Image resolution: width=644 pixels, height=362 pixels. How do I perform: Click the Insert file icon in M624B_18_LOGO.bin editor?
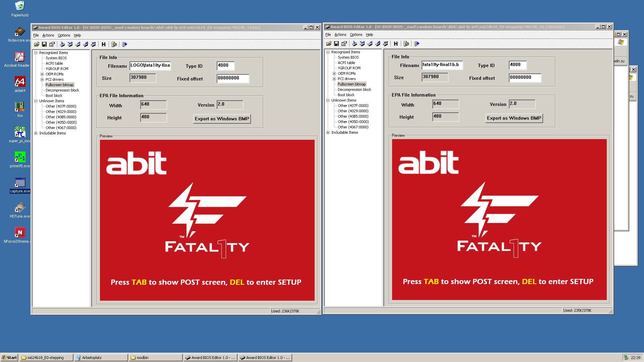tap(355, 44)
